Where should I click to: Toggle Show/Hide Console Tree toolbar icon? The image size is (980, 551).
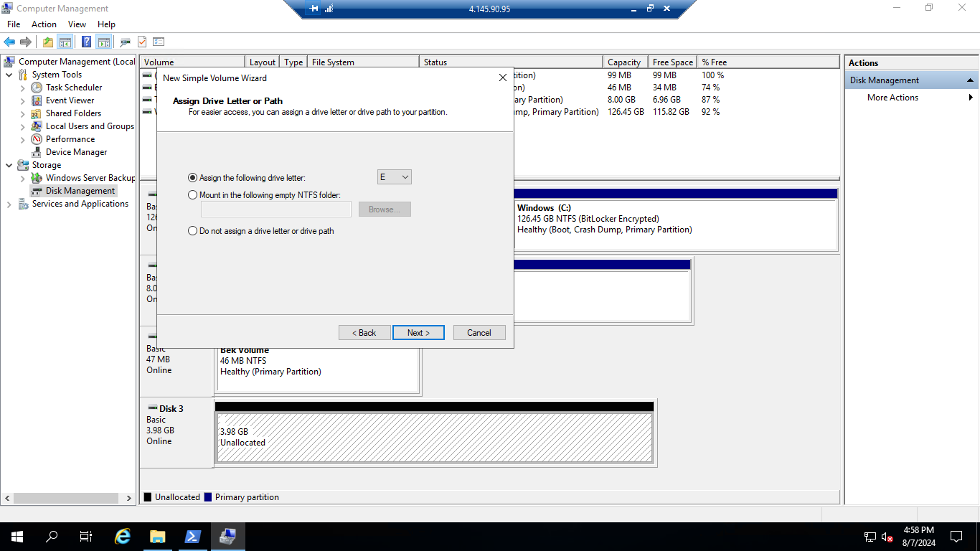(x=65, y=42)
